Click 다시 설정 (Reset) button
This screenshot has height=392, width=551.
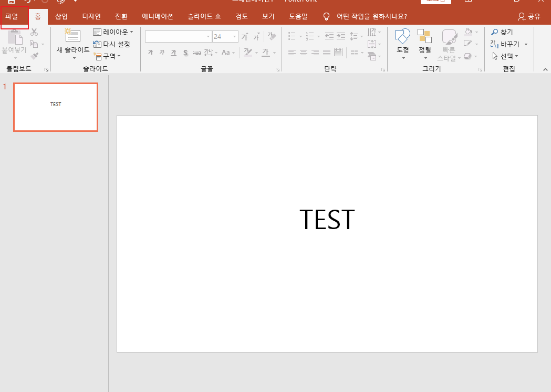[x=111, y=44]
